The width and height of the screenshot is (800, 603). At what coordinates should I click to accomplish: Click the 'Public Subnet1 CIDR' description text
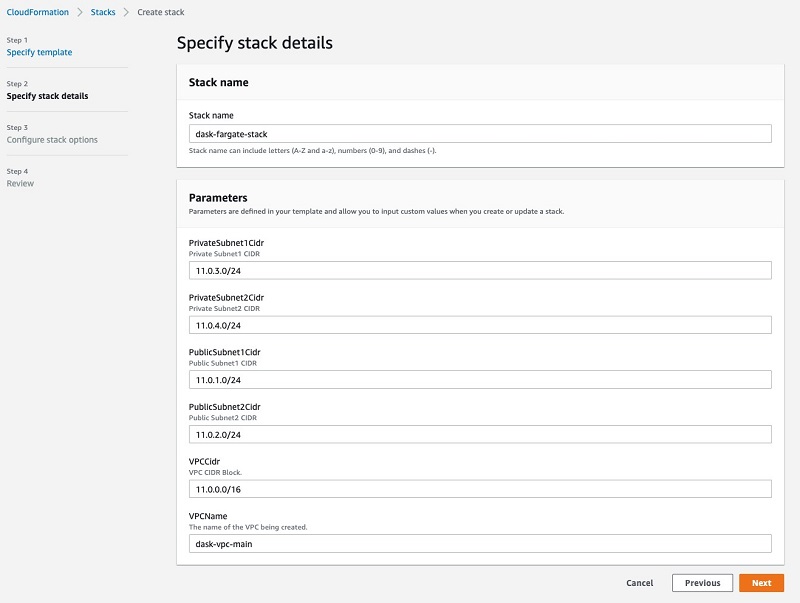pos(222,363)
